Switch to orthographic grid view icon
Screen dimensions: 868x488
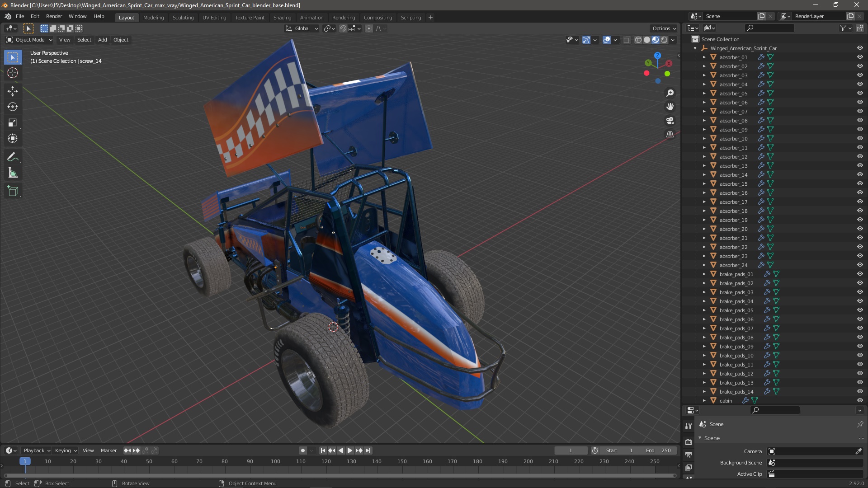(x=670, y=135)
